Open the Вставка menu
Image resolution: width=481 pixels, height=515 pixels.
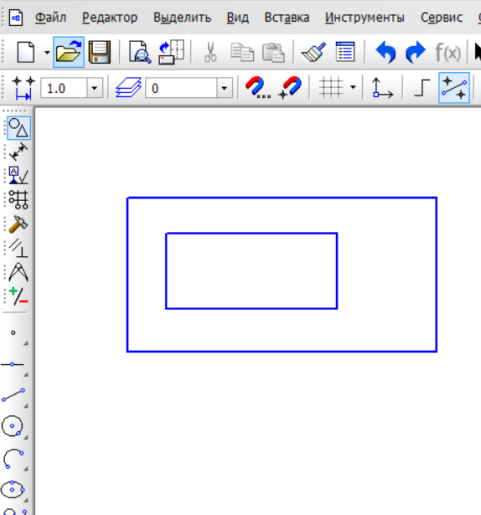[287, 17]
